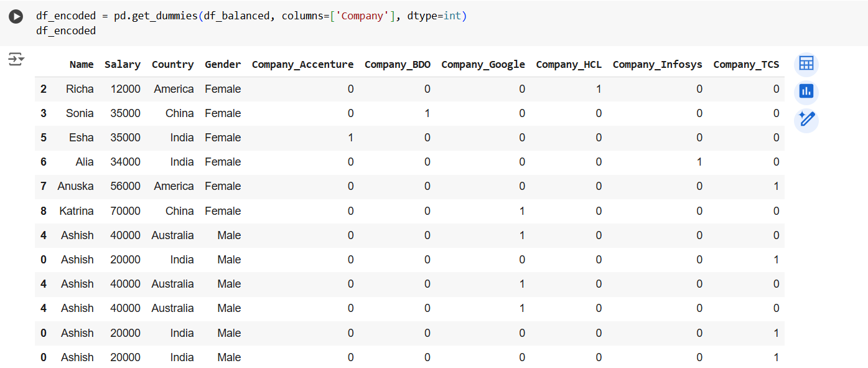Select the Company_Google column header

(x=483, y=64)
